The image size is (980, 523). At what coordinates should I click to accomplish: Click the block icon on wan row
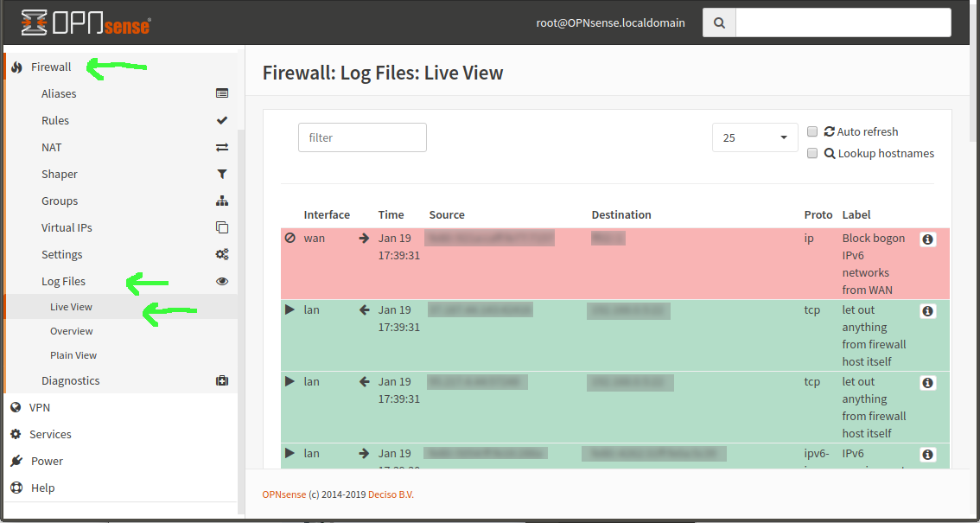pyautogui.click(x=290, y=238)
